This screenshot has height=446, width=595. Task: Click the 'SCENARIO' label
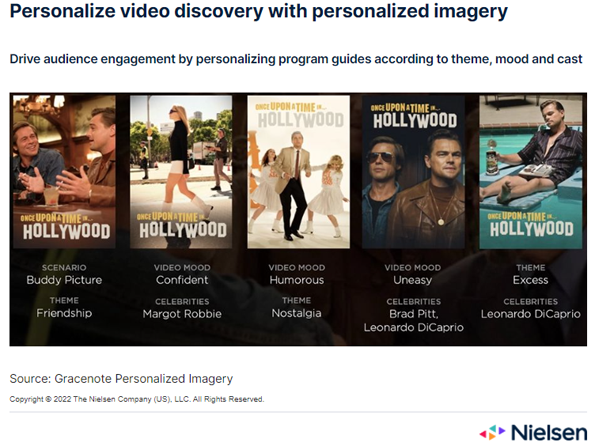coord(64,268)
